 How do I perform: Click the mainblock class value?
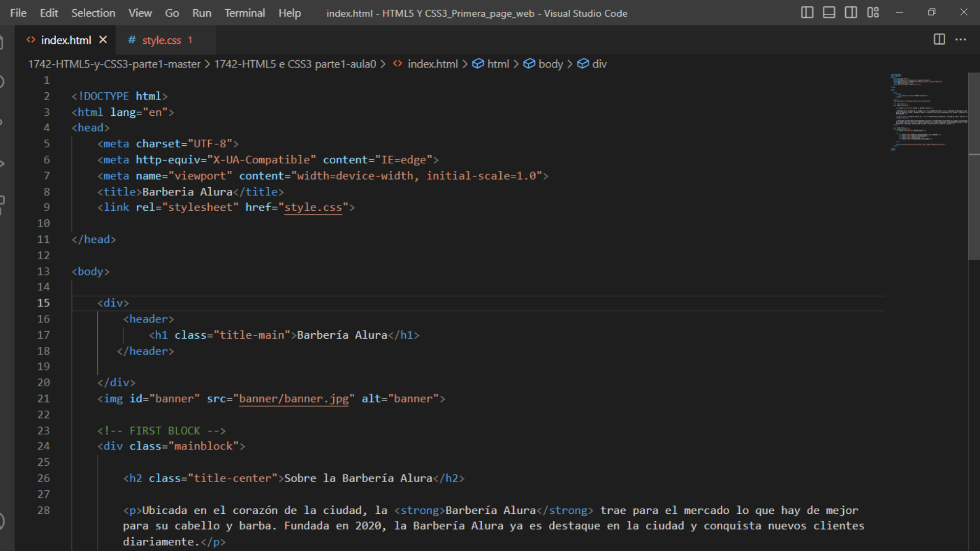pos(203,446)
